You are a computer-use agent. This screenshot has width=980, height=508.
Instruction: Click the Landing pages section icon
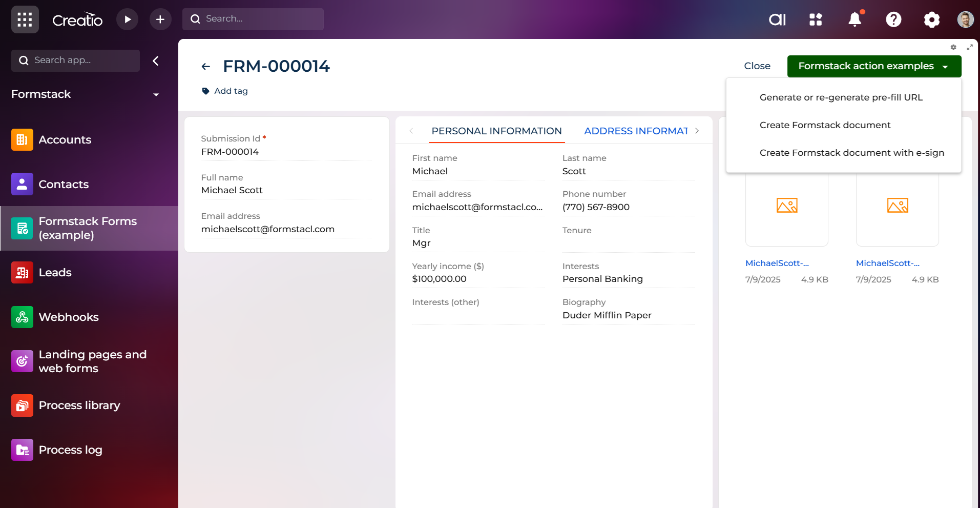[x=22, y=361]
